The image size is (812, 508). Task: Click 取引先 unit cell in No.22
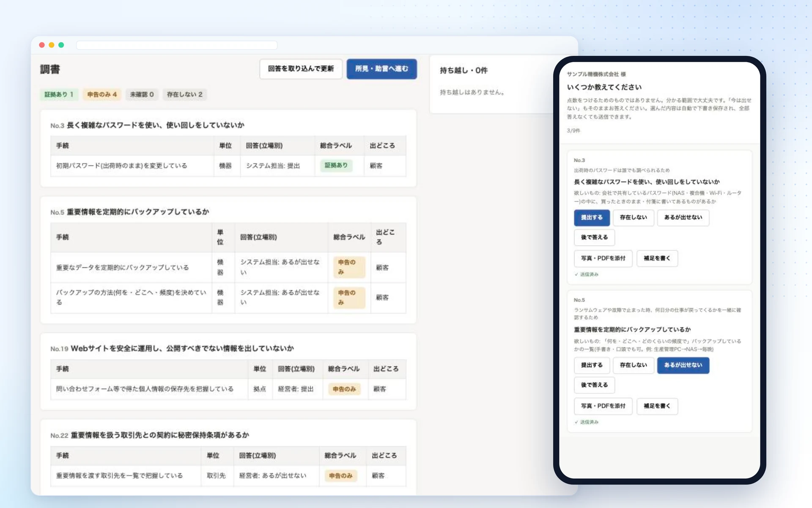[x=217, y=476]
